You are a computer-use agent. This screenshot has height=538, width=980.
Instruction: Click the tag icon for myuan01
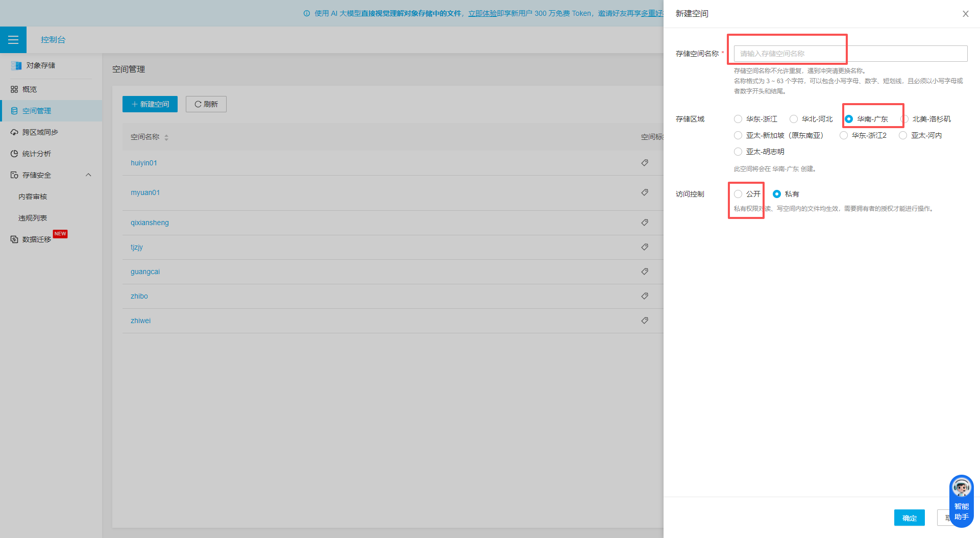click(645, 192)
